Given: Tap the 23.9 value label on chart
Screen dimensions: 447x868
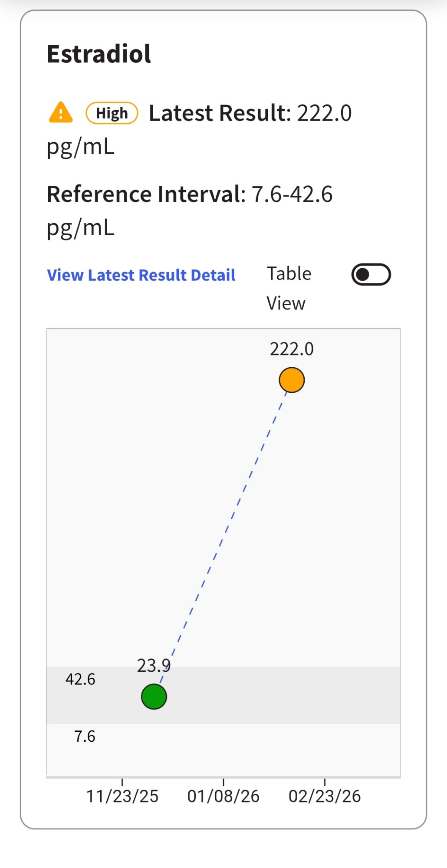Looking at the screenshot, I should pos(153,665).
